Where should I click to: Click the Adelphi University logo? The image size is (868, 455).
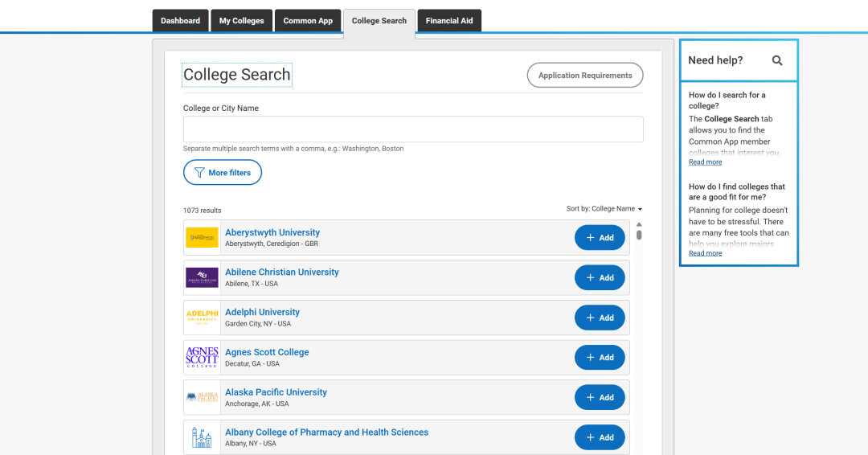coord(202,318)
